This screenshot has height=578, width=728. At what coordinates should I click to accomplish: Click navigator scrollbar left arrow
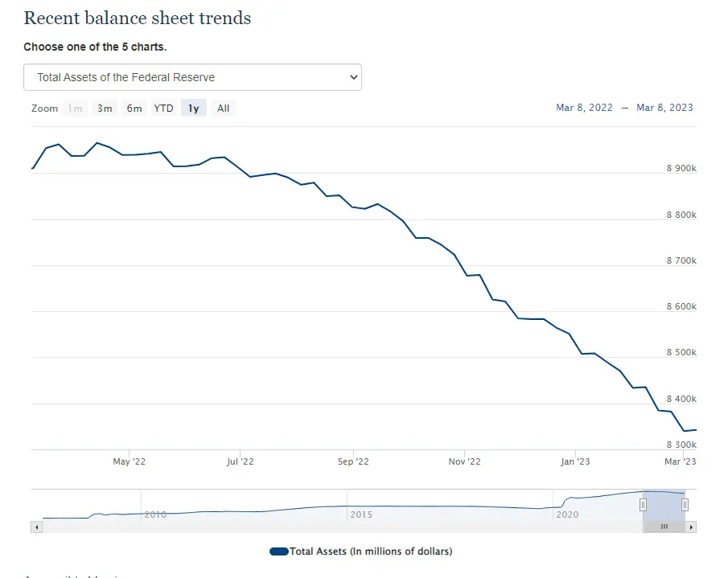point(35,527)
